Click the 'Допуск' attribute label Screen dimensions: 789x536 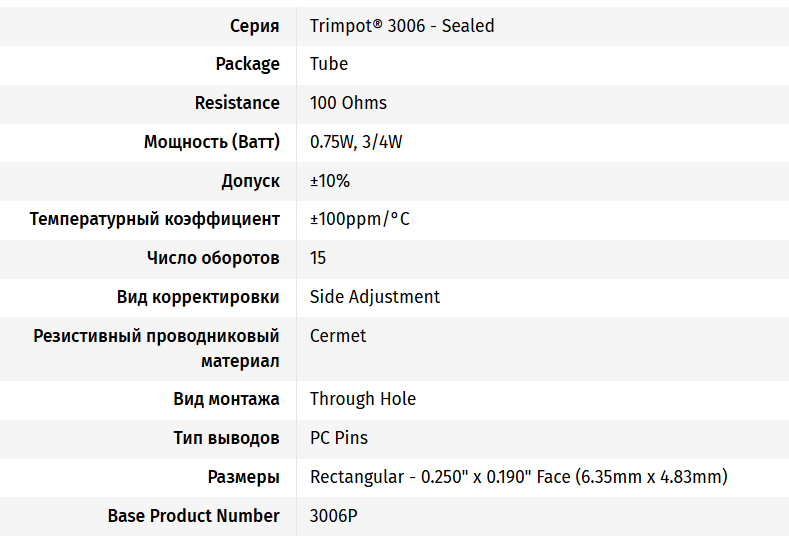pos(250,181)
